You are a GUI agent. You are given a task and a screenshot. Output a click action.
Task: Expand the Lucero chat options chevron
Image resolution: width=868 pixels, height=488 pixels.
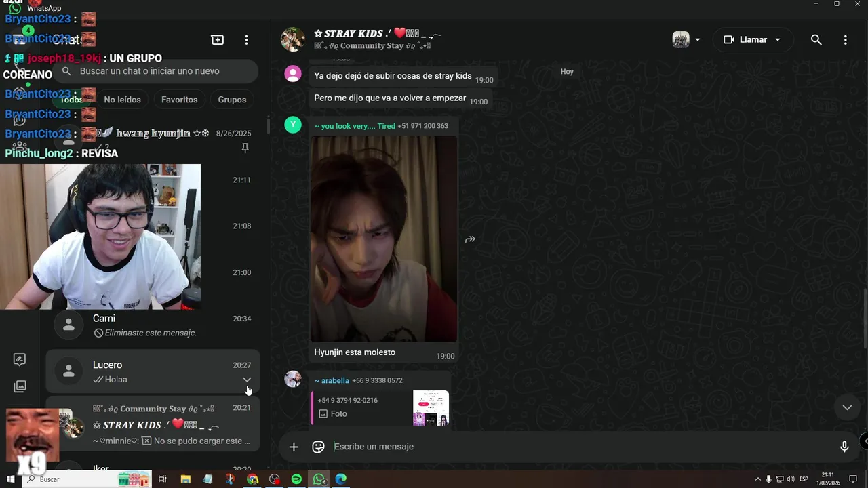click(247, 380)
